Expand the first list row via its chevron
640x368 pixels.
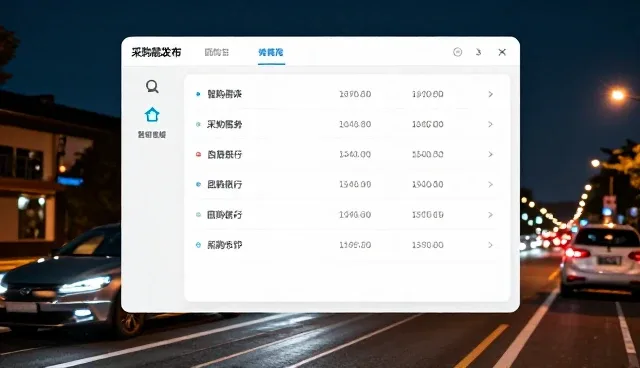(491, 94)
